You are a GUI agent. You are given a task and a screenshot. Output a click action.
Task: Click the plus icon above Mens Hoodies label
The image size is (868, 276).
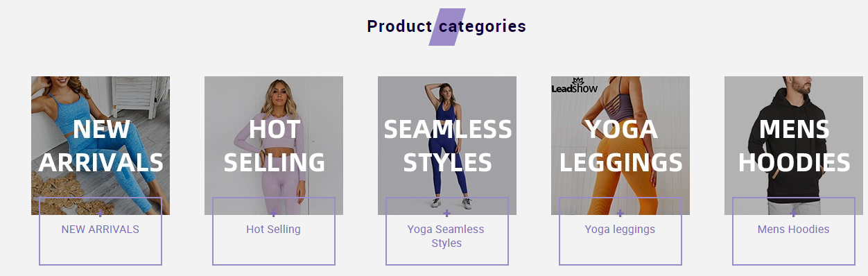pos(794,213)
